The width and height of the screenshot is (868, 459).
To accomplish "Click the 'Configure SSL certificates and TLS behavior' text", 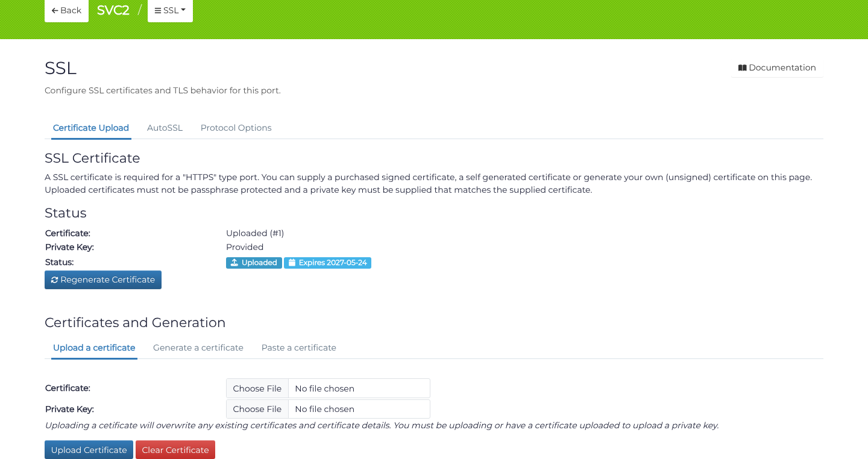I will click(163, 90).
